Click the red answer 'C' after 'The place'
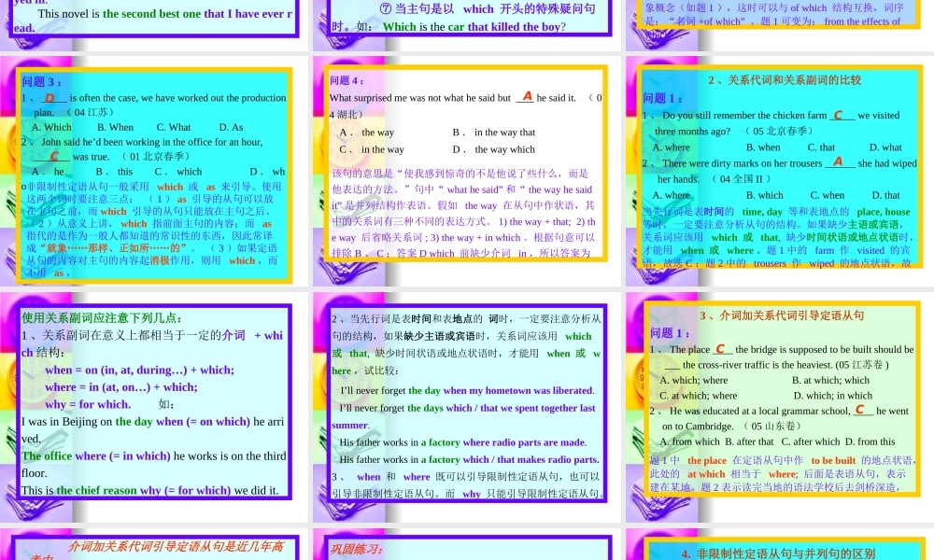Viewport: 934px width, 560px height. (x=720, y=349)
